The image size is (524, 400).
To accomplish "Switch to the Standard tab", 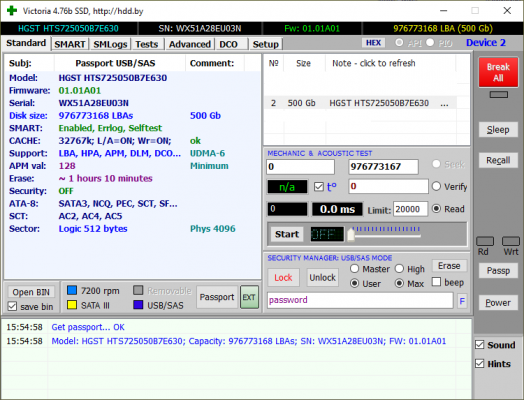I will (26, 43).
